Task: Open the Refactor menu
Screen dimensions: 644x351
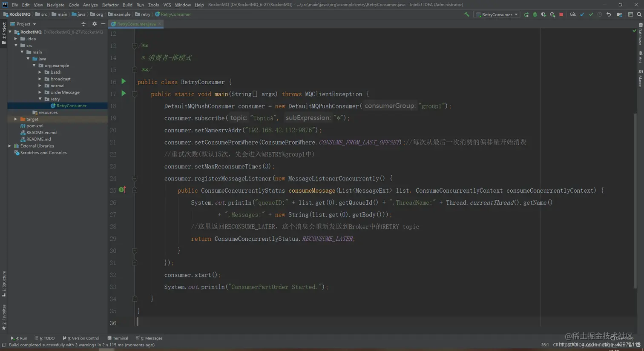Action: 110,5
